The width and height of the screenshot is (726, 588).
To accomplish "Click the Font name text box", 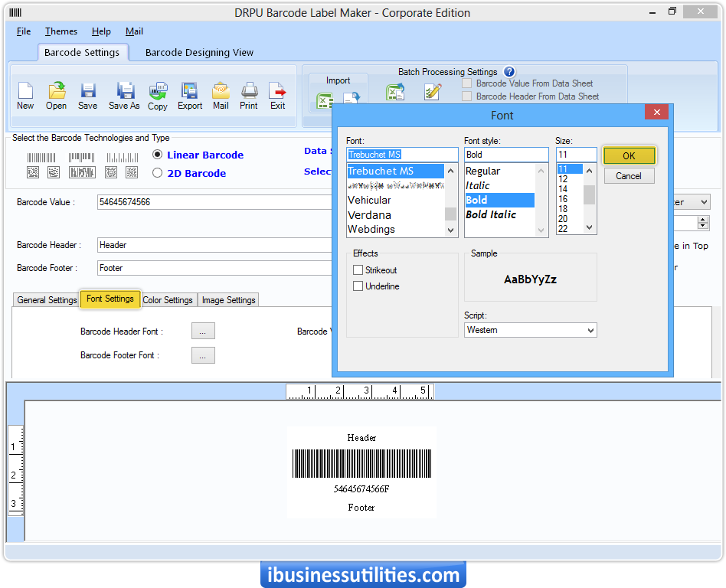I will tap(402, 155).
